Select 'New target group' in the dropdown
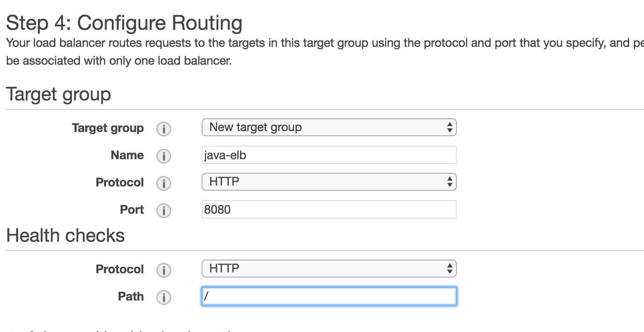The width and height of the screenshot is (644, 332). (255, 127)
